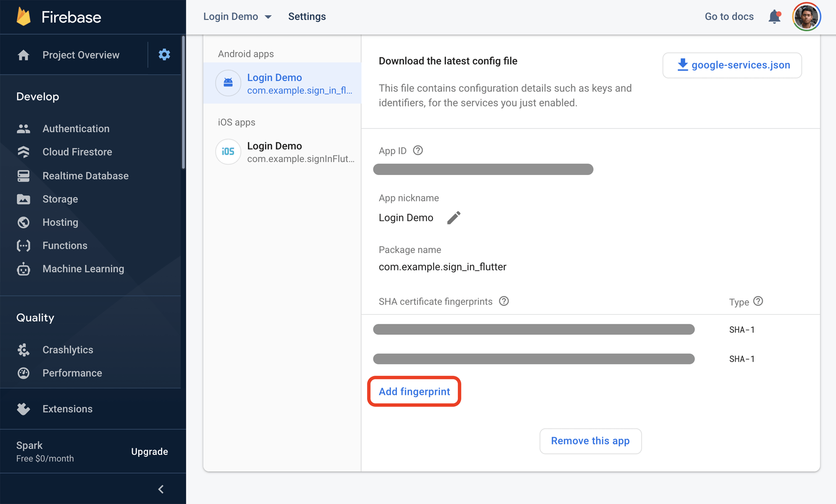Open notifications bell icon
Screen dimensions: 836x504
click(x=774, y=17)
